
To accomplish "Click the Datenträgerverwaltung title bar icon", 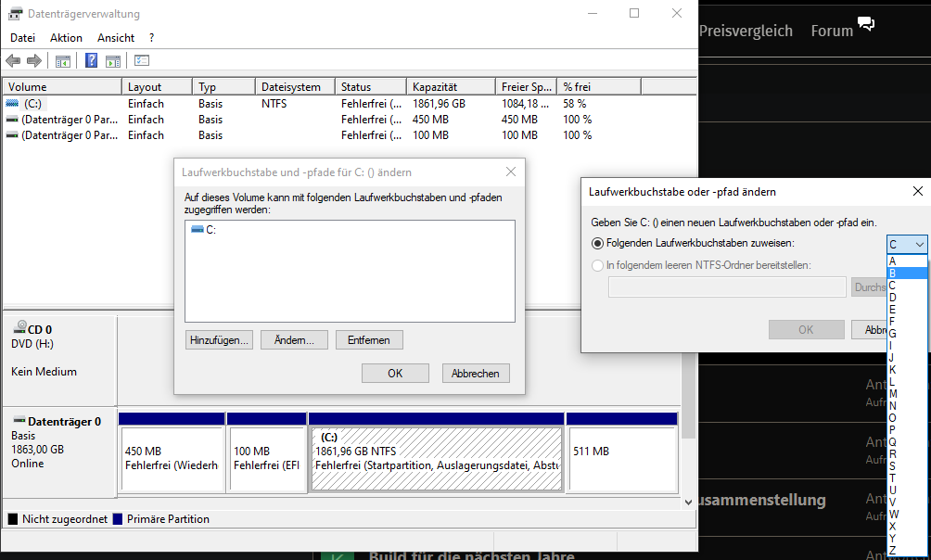I will pyautogui.click(x=16, y=14).
